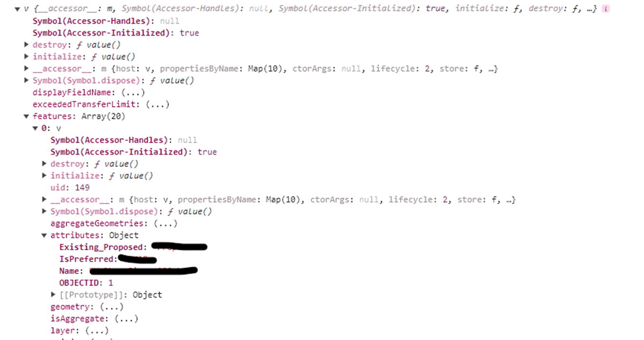644x340 pixels.
Task: Invoke displayFieldName getter ellipsis
Action: coord(133,92)
